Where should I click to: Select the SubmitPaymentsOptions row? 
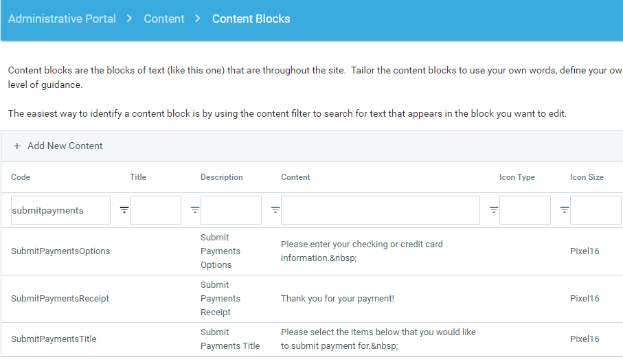[x=60, y=251]
